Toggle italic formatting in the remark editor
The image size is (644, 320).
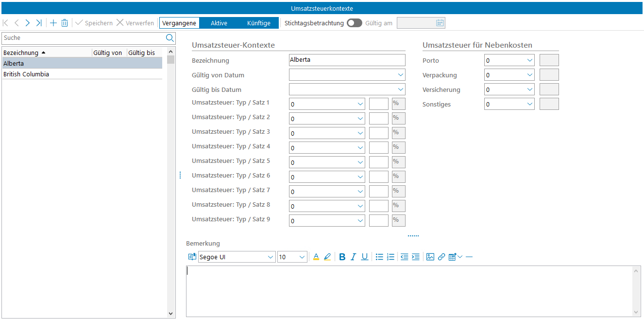tap(353, 257)
